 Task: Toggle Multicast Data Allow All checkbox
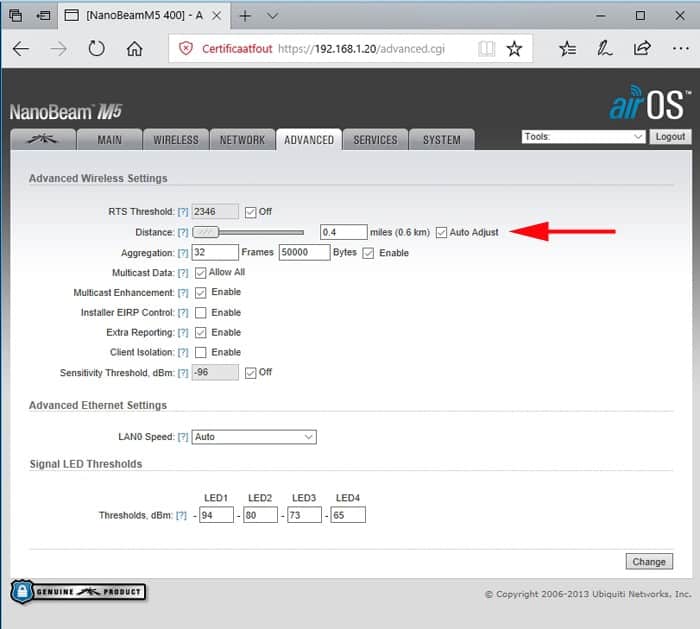(x=200, y=273)
